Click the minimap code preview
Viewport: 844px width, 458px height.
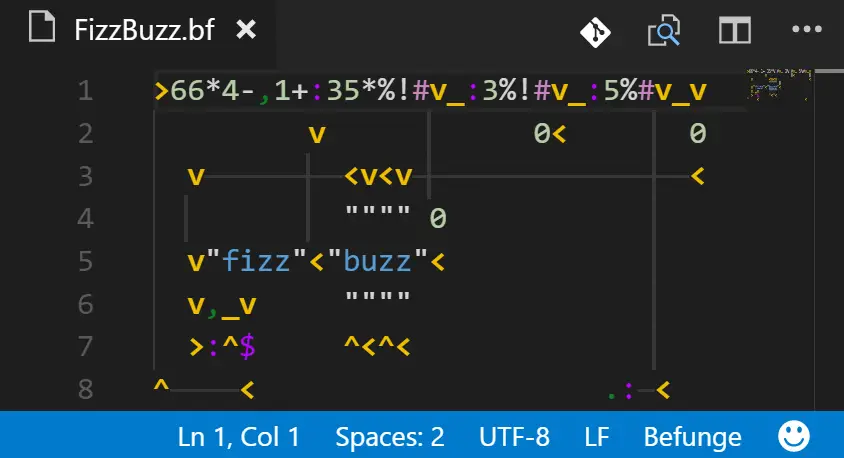point(779,84)
